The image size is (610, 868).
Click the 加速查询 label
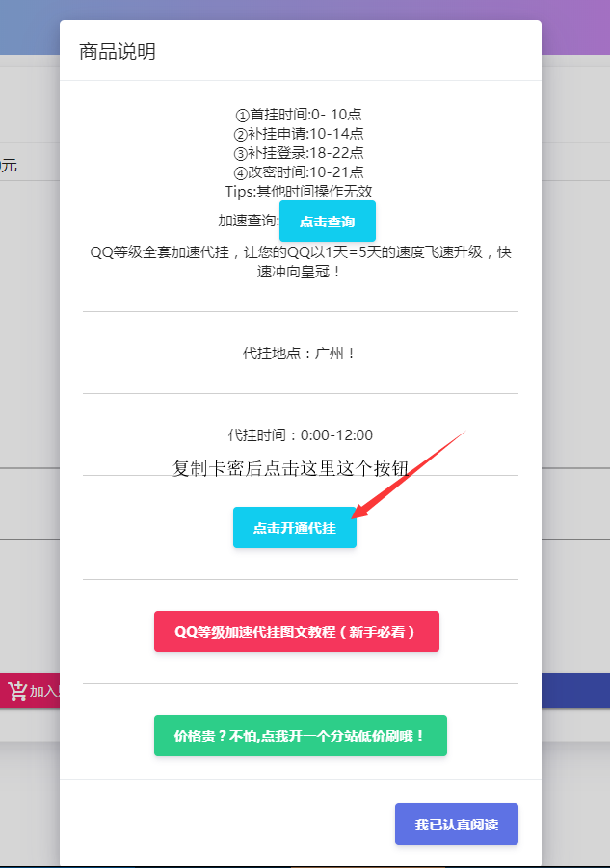tap(249, 221)
